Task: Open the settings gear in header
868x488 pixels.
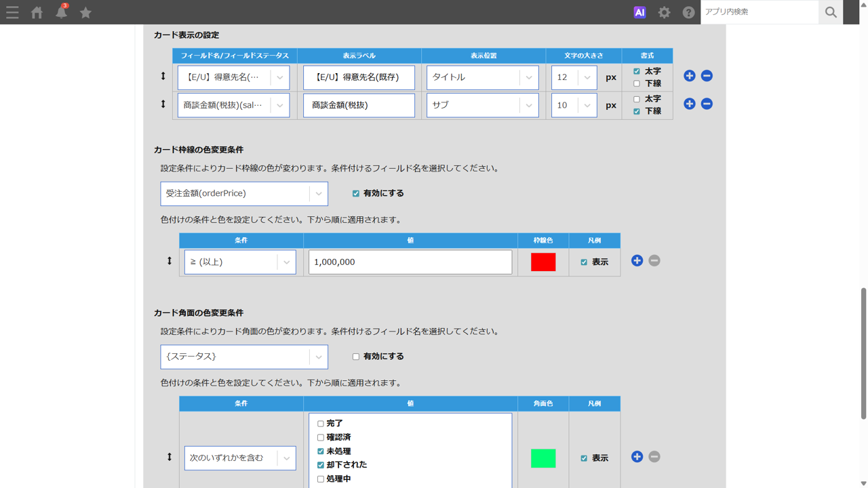Action: point(664,12)
